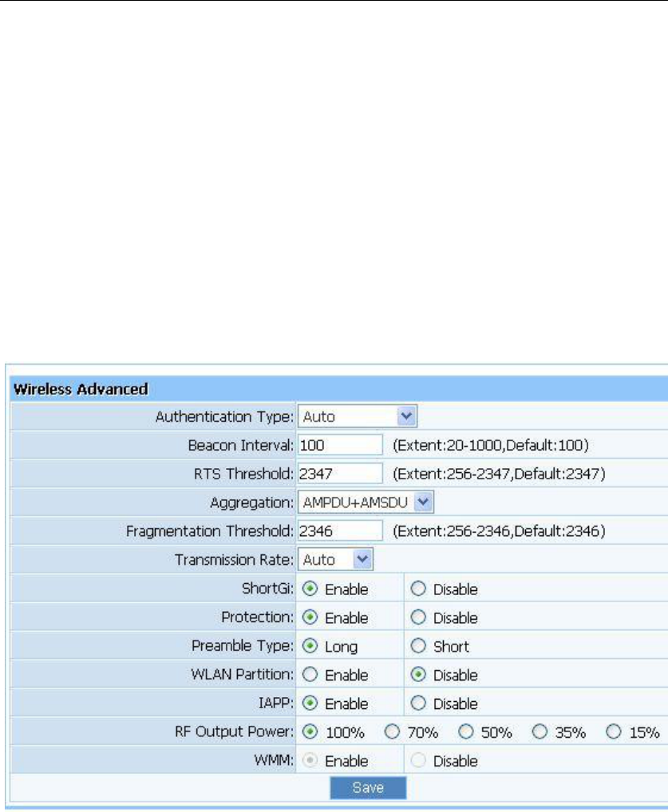668x812 pixels.
Task: Click the Beacon Interval extent hint text
Action: (x=491, y=445)
